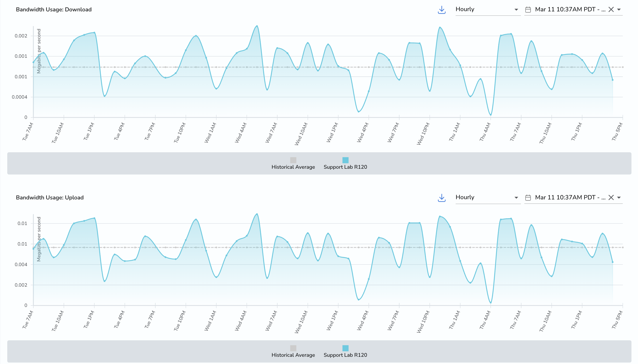Click Support Lab R120 label in Upload legend
Screen dimensions: 638x364
pos(345,355)
